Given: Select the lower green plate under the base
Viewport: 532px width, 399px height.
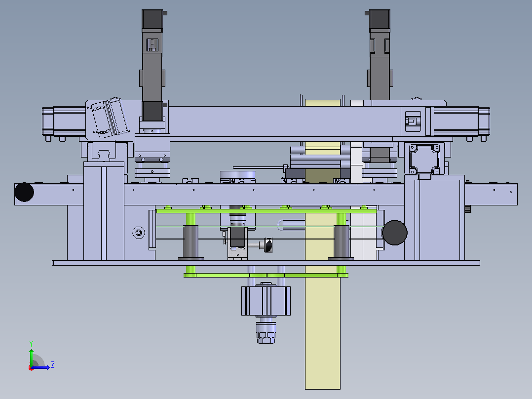Looking at the screenshot, I should (266, 275).
